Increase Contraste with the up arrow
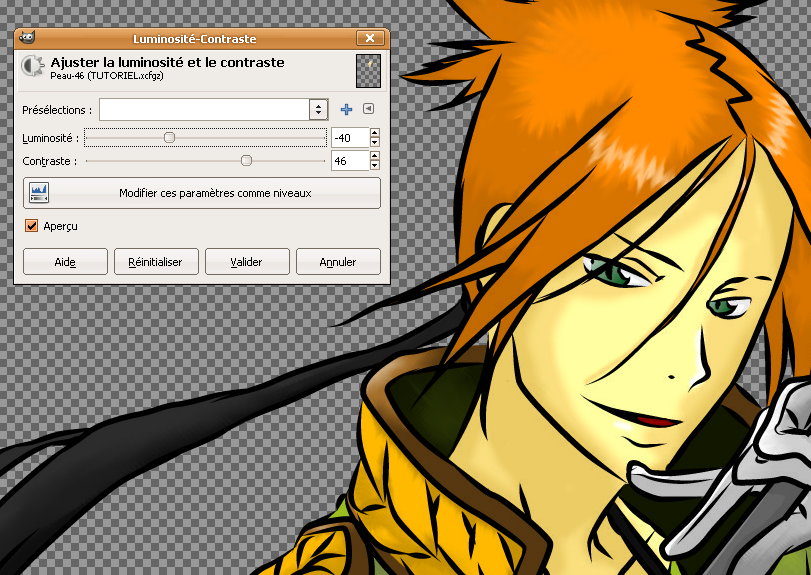 (x=374, y=155)
